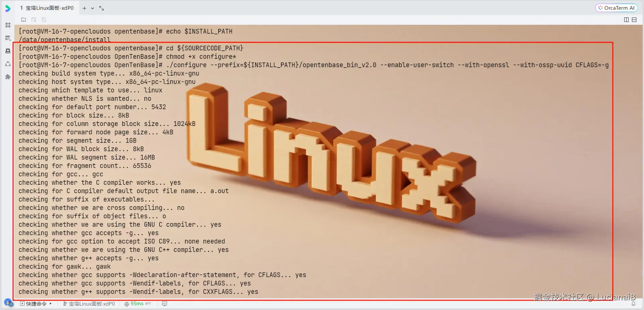Open the triangle nodes sidebar icon

8,64
